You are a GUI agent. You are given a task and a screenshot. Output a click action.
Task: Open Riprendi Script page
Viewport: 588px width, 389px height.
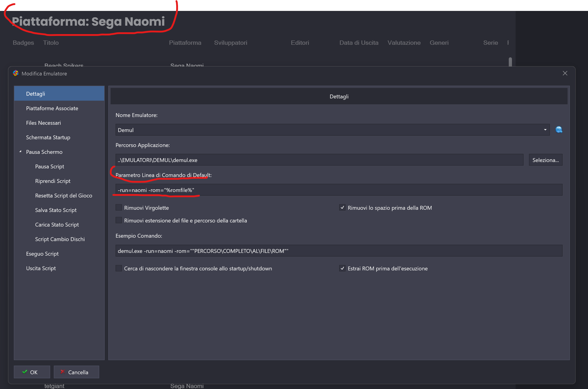59,181
